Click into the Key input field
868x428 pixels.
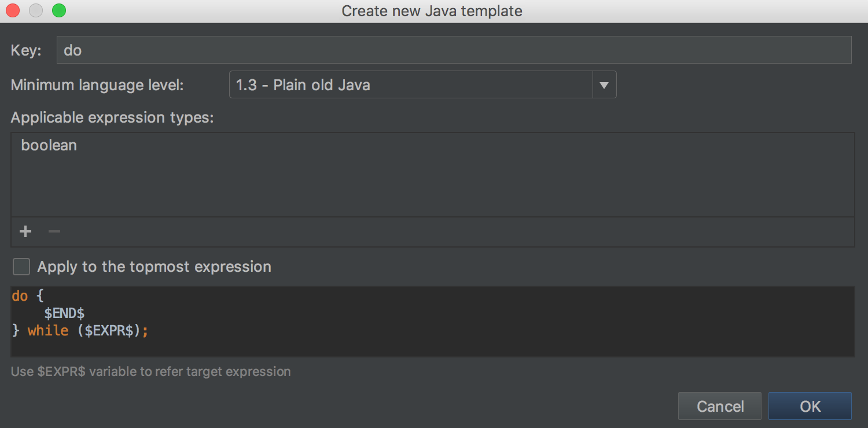(x=454, y=50)
